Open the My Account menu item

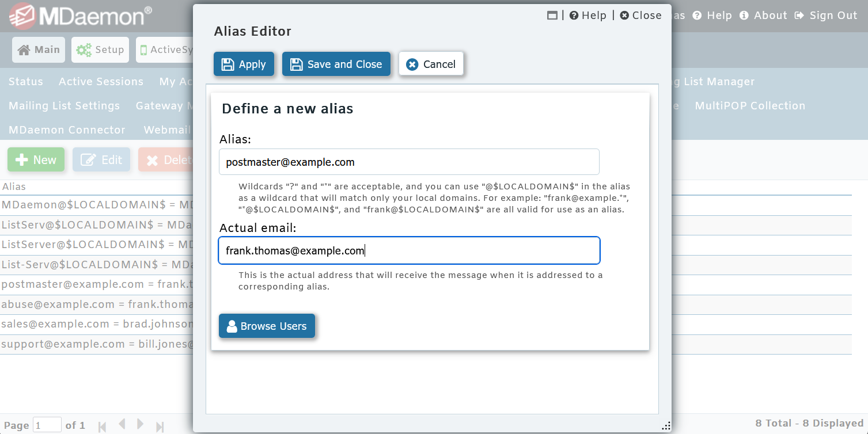pos(176,82)
